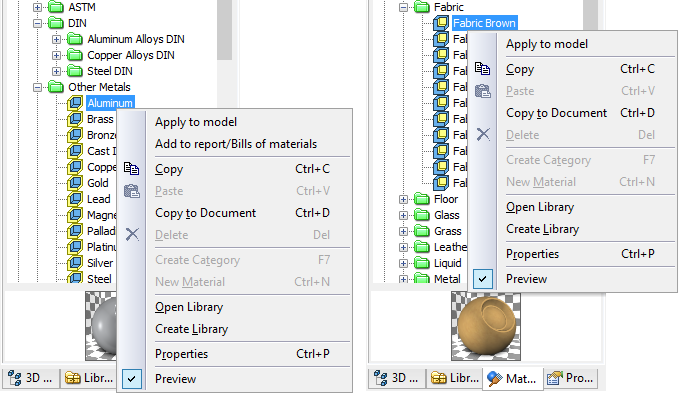This screenshot has width=679, height=393.
Task: Expand the Floor category
Action: point(403,199)
